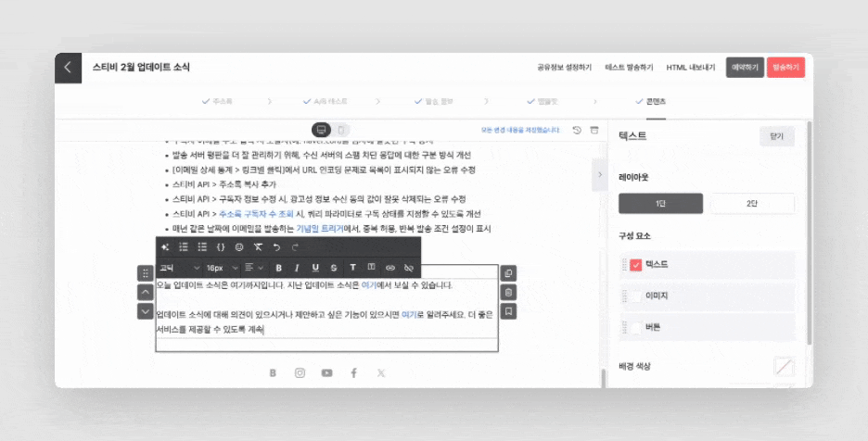This screenshot has width=868, height=441.
Task: Save the block with bookmark icon
Action: (509, 311)
